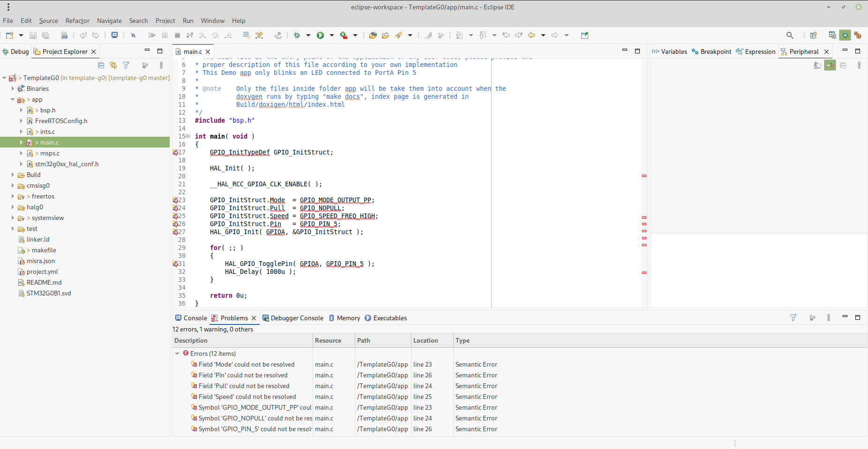
Task: Toggle Skip All Breakpoints
Action: pyautogui.click(x=133, y=36)
